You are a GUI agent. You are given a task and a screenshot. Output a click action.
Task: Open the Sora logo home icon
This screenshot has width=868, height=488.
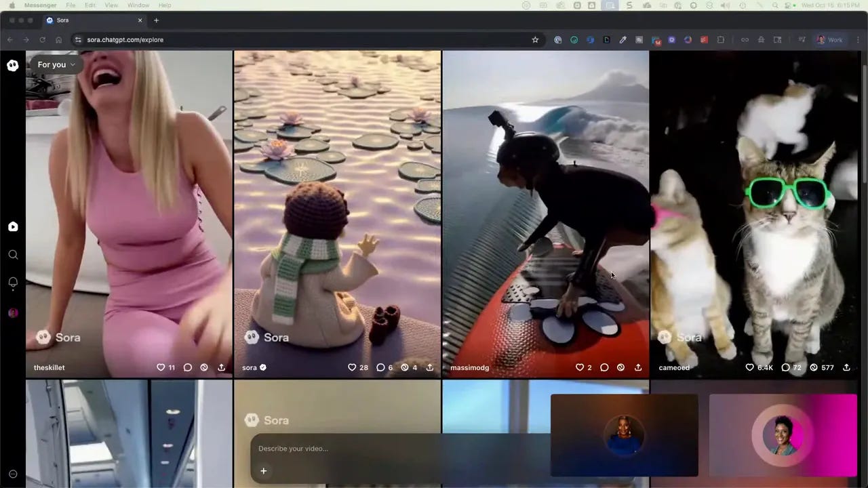click(x=12, y=65)
